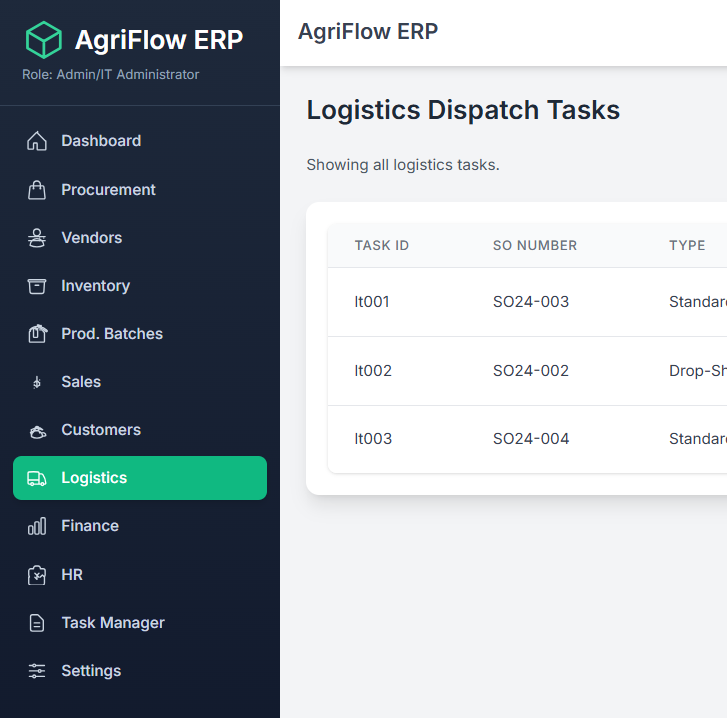The height and width of the screenshot is (718, 727).
Task: Click the Sales dollar sign icon
Action: (x=37, y=382)
